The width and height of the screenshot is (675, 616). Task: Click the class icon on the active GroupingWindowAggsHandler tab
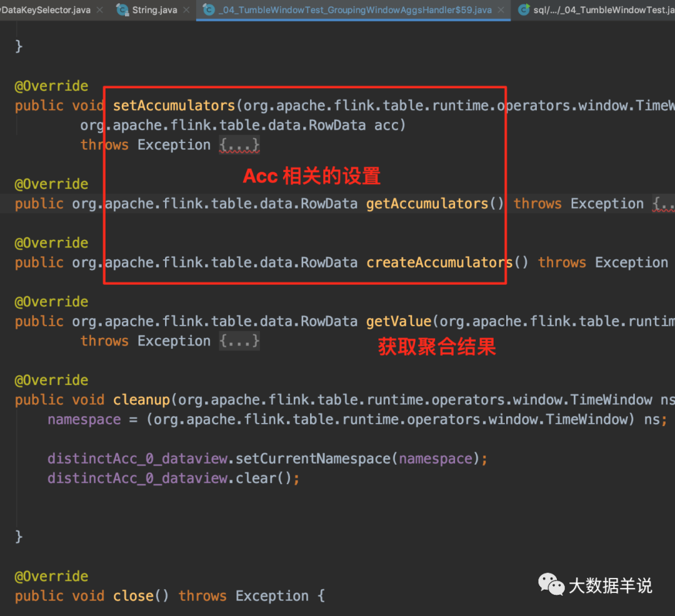click(209, 10)
